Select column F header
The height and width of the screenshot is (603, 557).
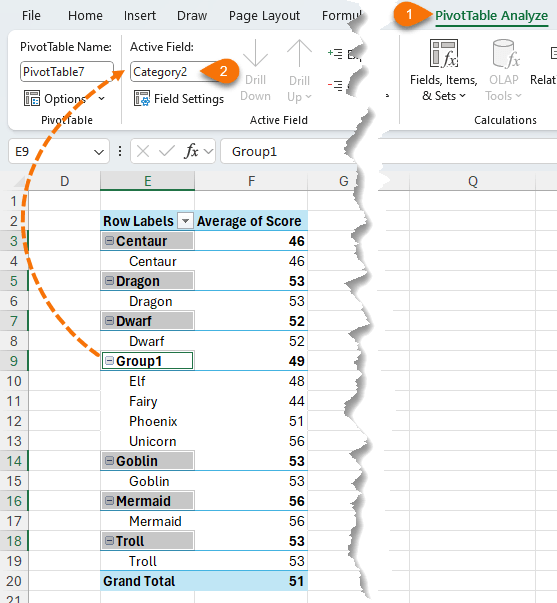tap(251, 181)
